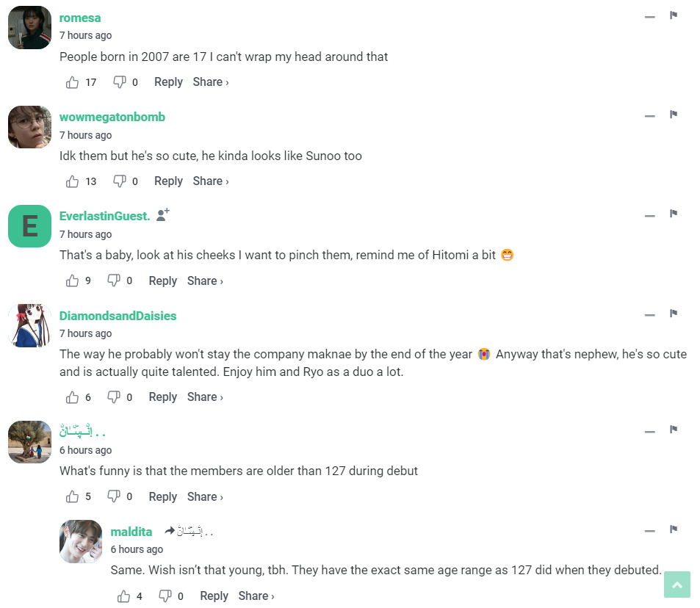The height and width of the screenshot is (608, 700).
Task: Expand Share menu on maldita's reply
Action: (256, 596)
